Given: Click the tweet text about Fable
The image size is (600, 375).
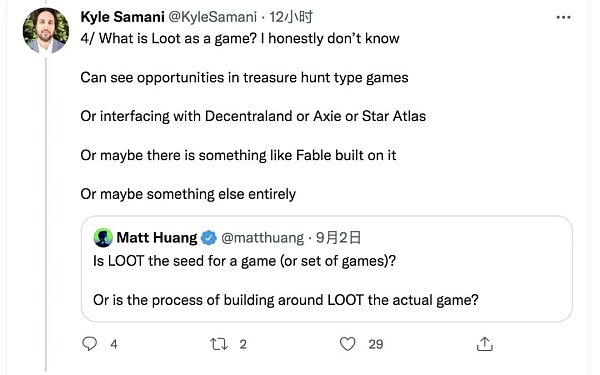Looking at the screenshot, I should (x=238, y=155).
